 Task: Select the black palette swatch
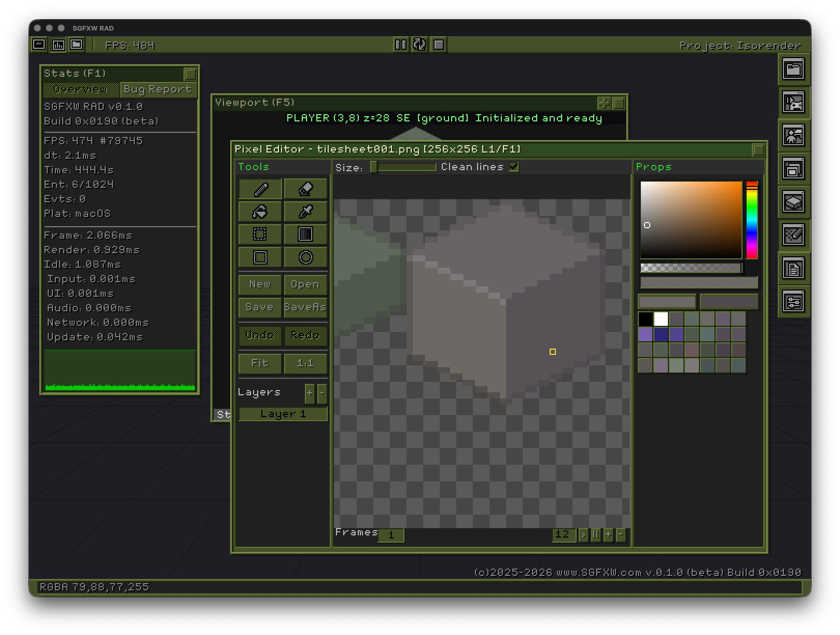point(646,319)
